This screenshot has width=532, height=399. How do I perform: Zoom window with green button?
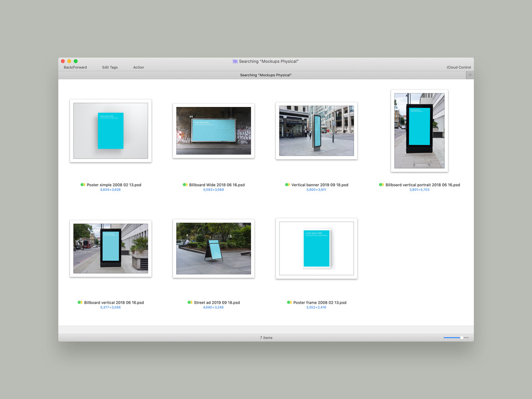[76, 61]
